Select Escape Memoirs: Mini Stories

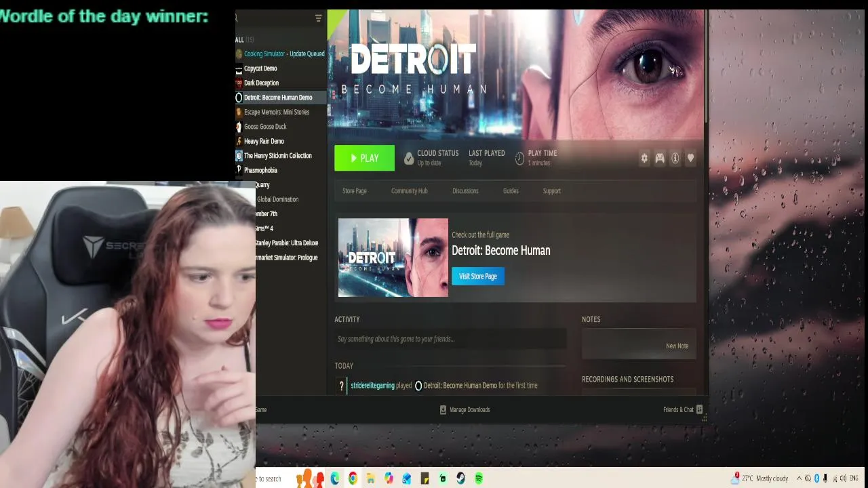tap(281, 112)
